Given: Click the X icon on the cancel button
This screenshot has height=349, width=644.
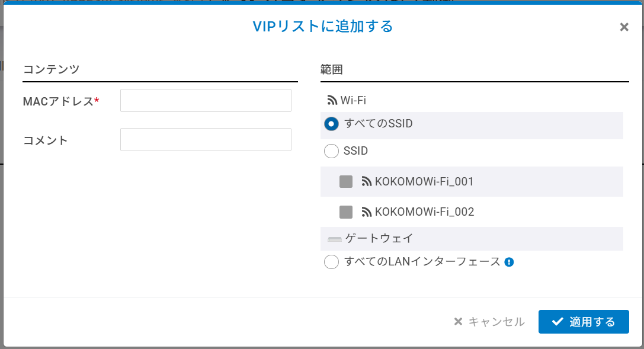Looking at the screenshot, I should [458, 322].
